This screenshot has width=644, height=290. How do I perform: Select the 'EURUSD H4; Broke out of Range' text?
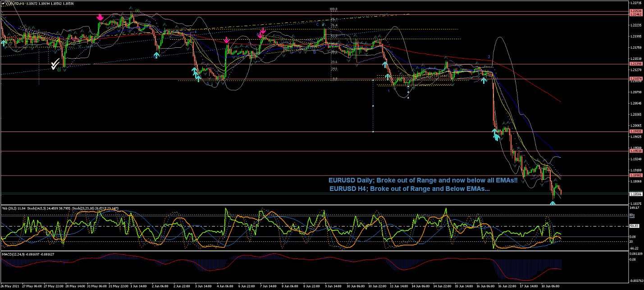tap(409, 189)
